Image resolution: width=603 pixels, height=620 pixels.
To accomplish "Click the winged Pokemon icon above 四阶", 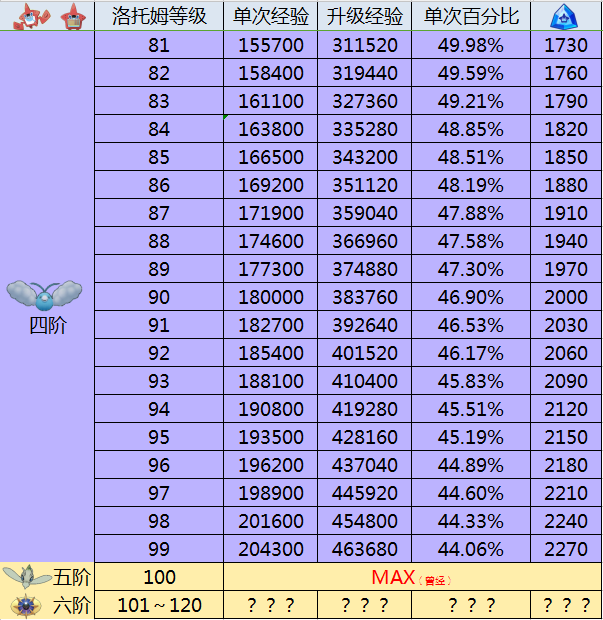I will 47,296.
